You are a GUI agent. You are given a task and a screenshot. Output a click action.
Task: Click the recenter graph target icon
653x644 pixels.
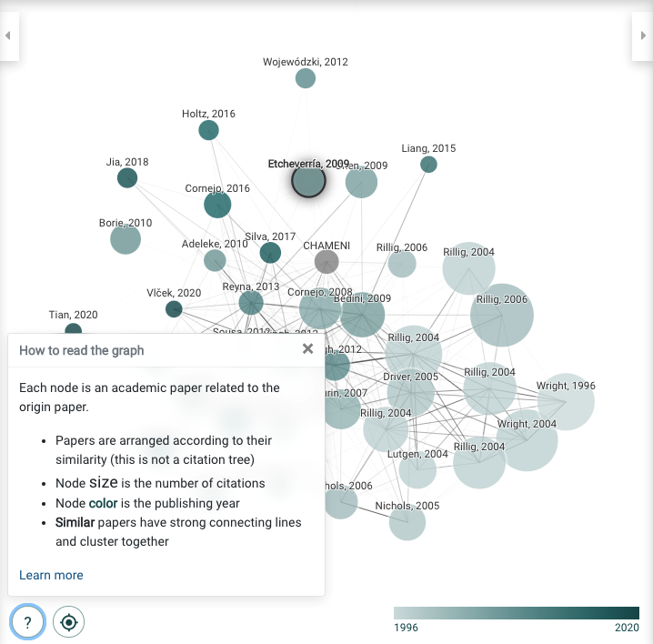[x=69, y=622]
